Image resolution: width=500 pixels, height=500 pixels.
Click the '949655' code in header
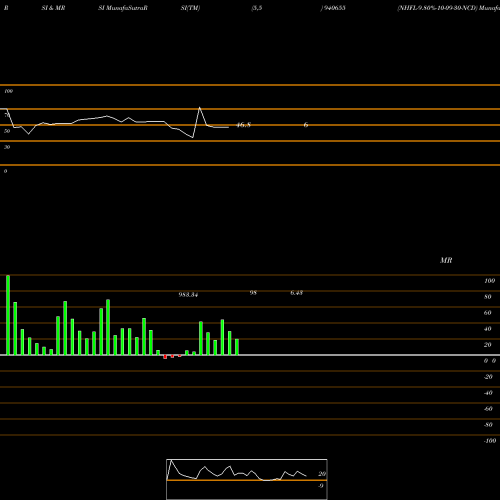334,8
